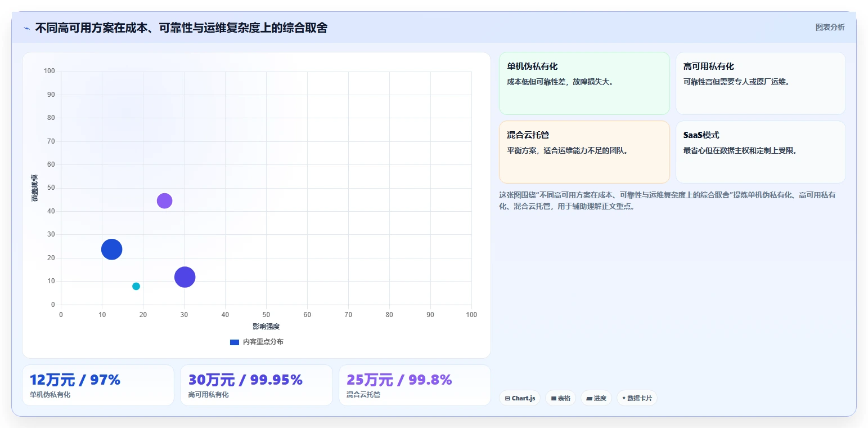Viewport: 868px width, 428px height.
Task: Click the 高可用私有化 label under 30万元
Action: (209, 395)
